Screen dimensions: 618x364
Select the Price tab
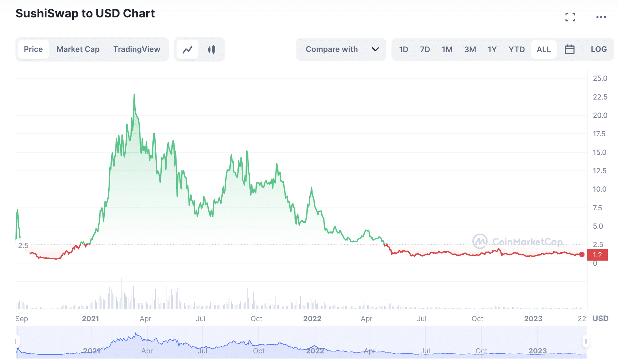(33, 49)
